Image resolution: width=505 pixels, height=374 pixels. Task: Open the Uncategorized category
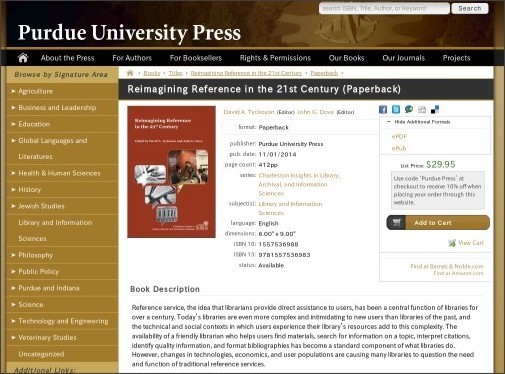point(41,354)
